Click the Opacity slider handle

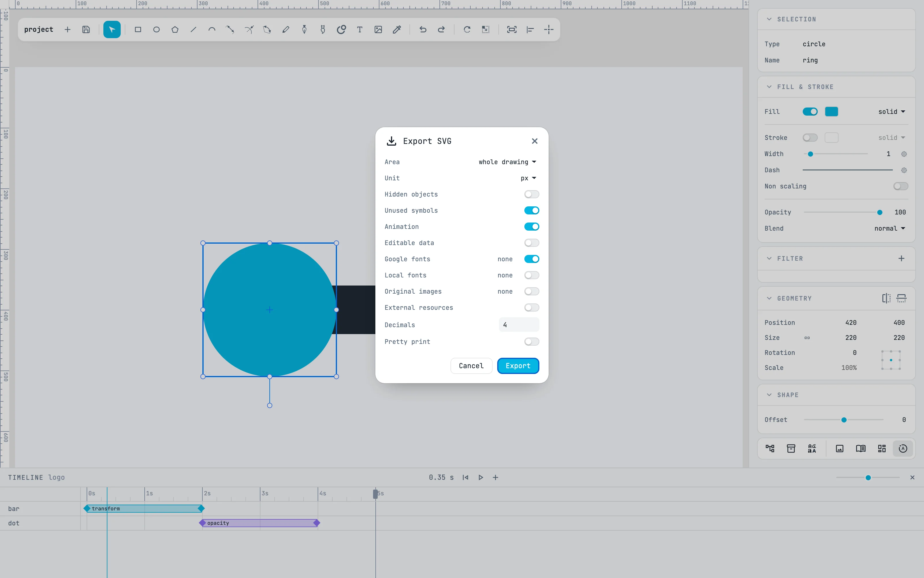tap(880, 212)
